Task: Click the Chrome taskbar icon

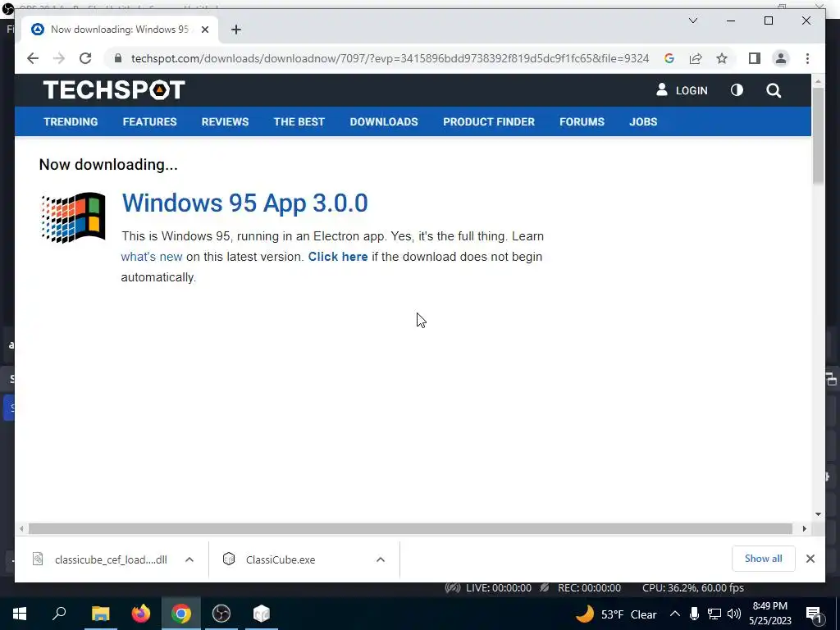Action: coord(181,614)
